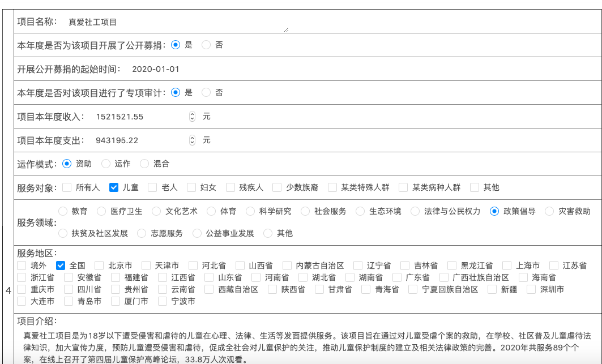The height and width of the screenshot is (364, 602).
Task: Select 混合 operation mode
Action: point(144,164)
